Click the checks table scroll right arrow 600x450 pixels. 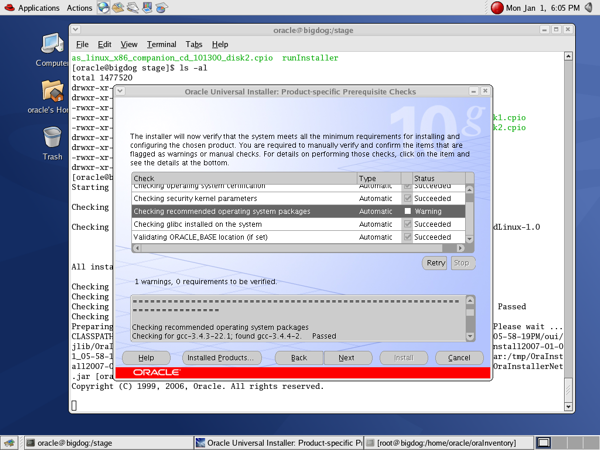[x=461, y=248]
